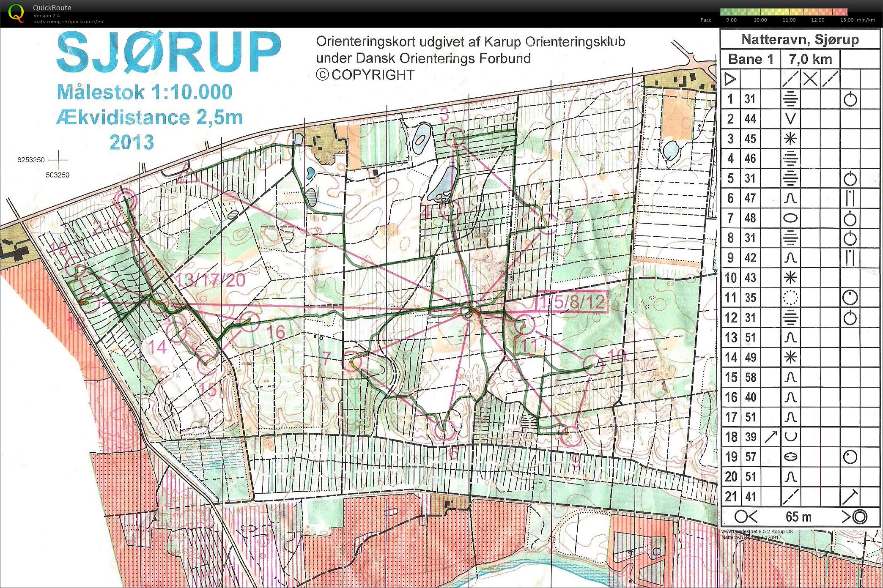Click control circle 11 on the map
Screen dimensions: 883x588
(525, 324)
